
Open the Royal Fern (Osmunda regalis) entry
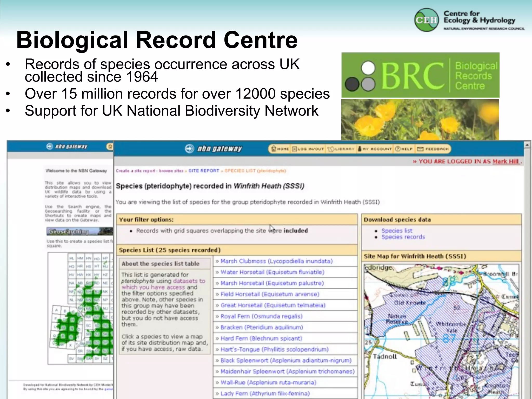[261, 316]
